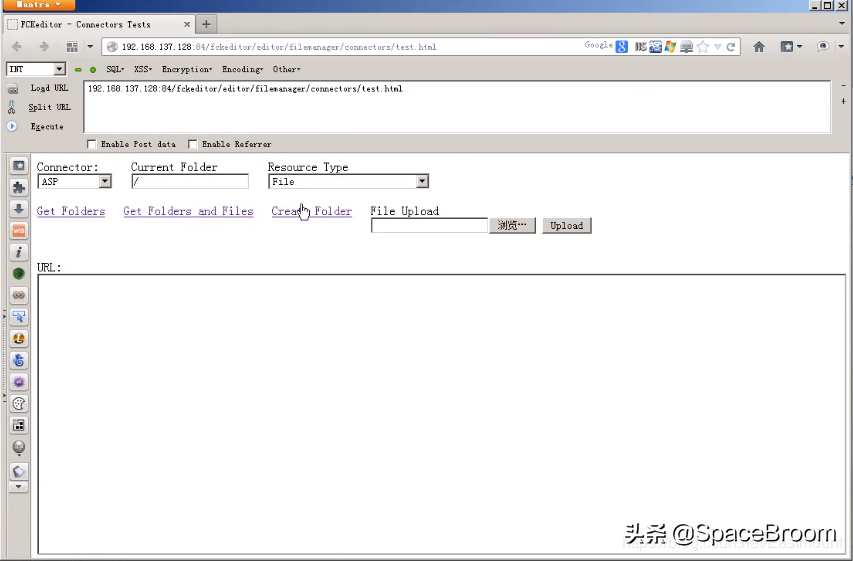
Task: Click the green minus toggle in HackBar
Action: click(x=78, y=70)
